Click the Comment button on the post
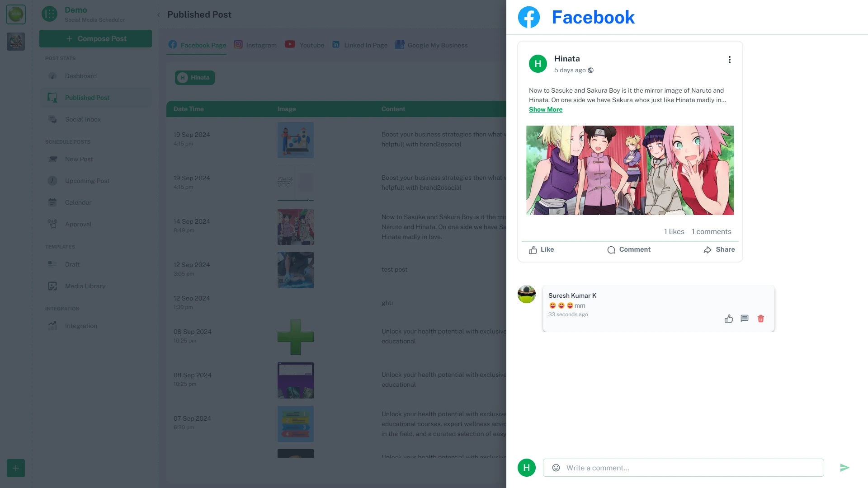This screenshot has height=488, width=868. pos(629,250)
